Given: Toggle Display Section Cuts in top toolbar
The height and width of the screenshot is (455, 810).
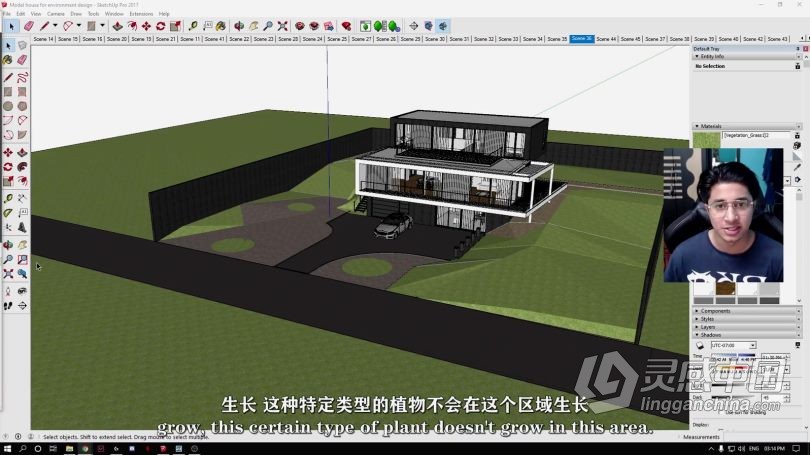Looking at the screenshot, I should [443, 26].
